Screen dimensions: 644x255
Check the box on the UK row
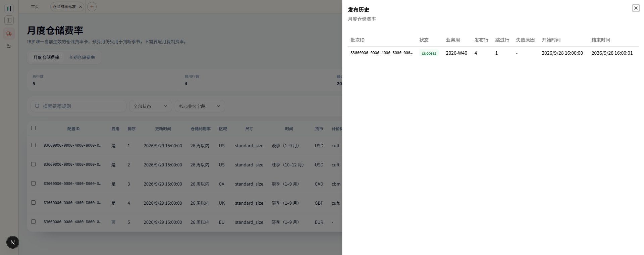click(x=33, y=202)
